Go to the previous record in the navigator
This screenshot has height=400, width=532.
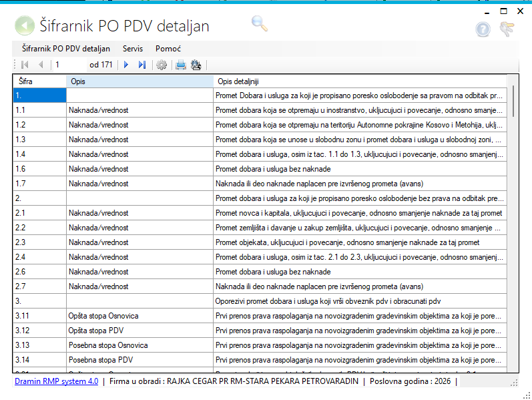coord(41,65)
